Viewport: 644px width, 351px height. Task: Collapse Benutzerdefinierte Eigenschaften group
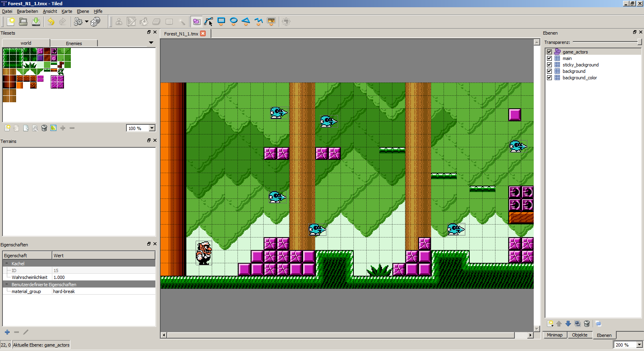point(6,284)
